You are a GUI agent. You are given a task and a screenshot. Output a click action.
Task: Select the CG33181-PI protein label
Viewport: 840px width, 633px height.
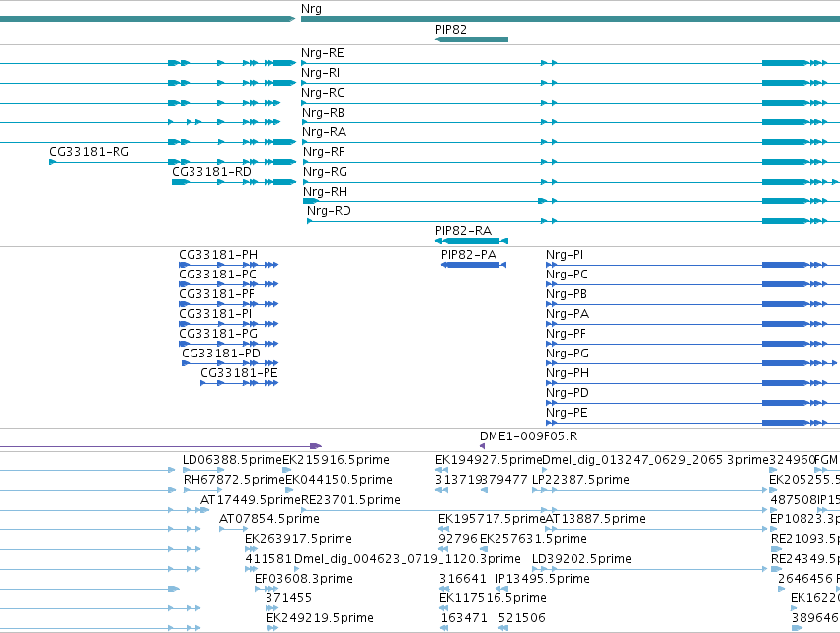point(215,314)
